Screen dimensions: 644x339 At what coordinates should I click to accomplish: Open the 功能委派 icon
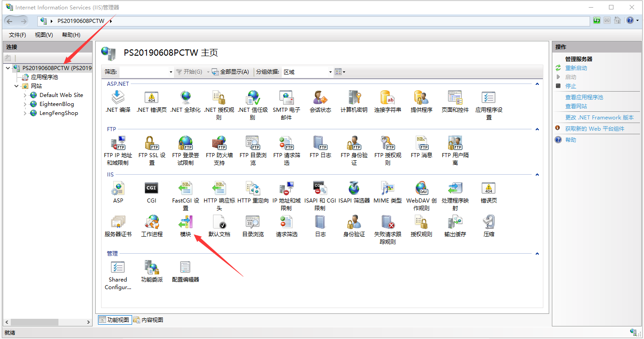point(151,271)
